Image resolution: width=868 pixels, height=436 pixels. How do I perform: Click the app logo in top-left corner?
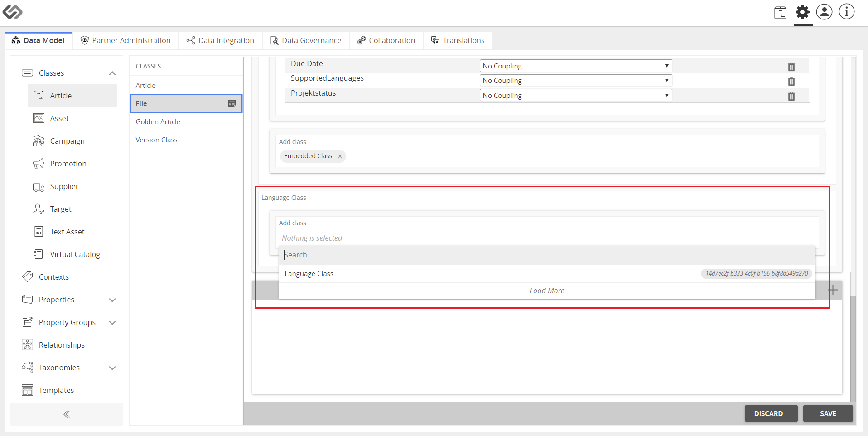13,12
